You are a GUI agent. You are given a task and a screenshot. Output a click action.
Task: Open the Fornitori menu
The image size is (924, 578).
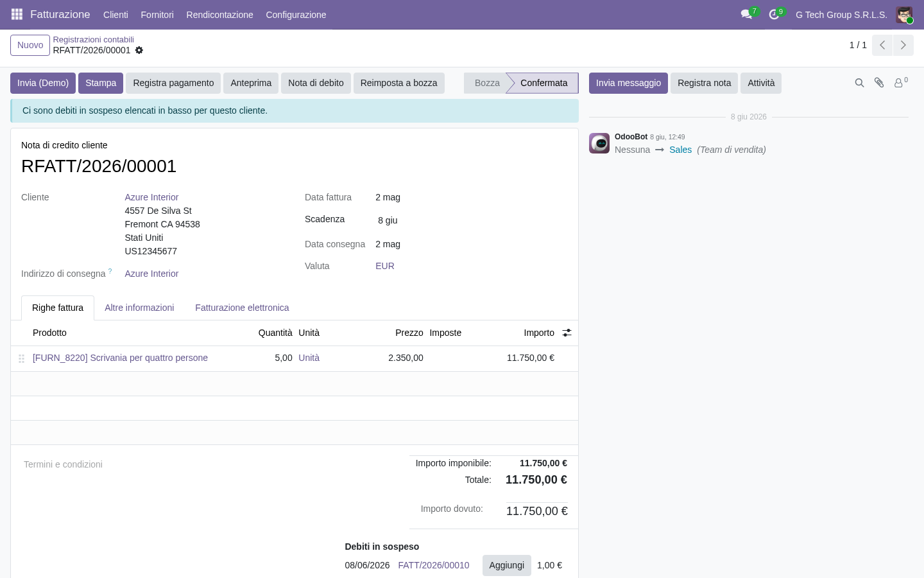tap(157, 15)
